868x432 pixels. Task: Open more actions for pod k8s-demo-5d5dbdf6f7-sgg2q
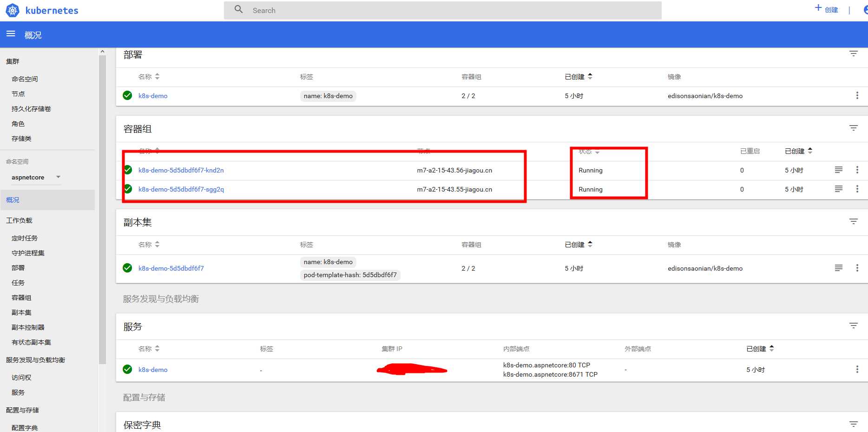pyautogui.click(x=857, y=189)
